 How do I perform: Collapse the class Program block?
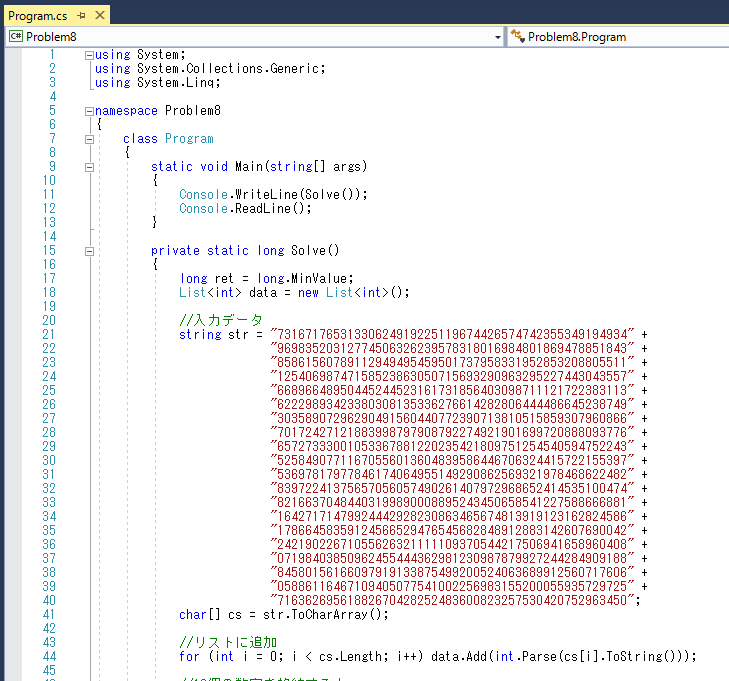click(89, 139)
